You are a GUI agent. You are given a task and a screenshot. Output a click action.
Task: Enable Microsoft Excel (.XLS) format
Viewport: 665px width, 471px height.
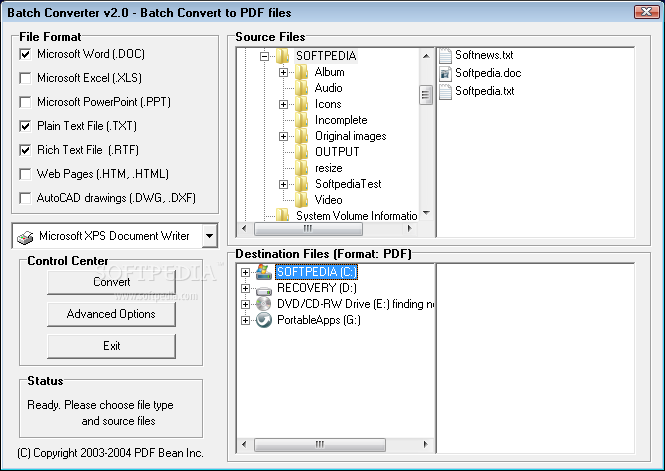pyautogui.click(x=25, y=78)
